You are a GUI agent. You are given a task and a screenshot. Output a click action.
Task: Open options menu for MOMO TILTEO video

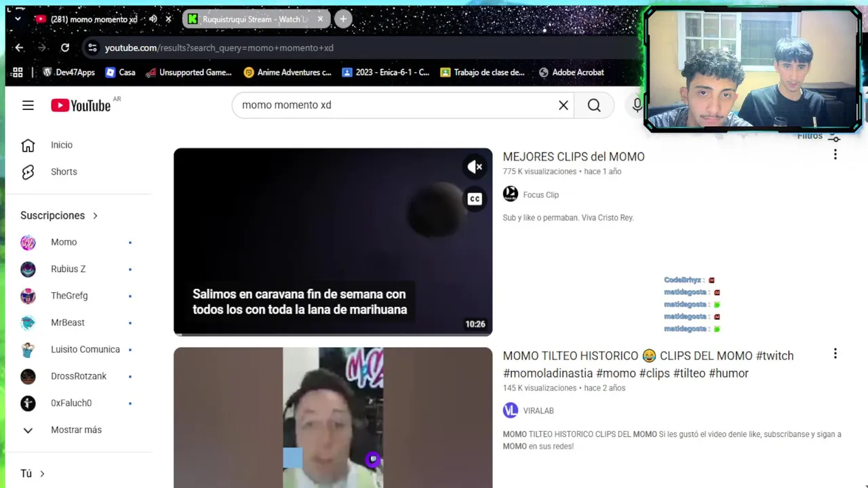pyautogui.click(x=835, y=354)
